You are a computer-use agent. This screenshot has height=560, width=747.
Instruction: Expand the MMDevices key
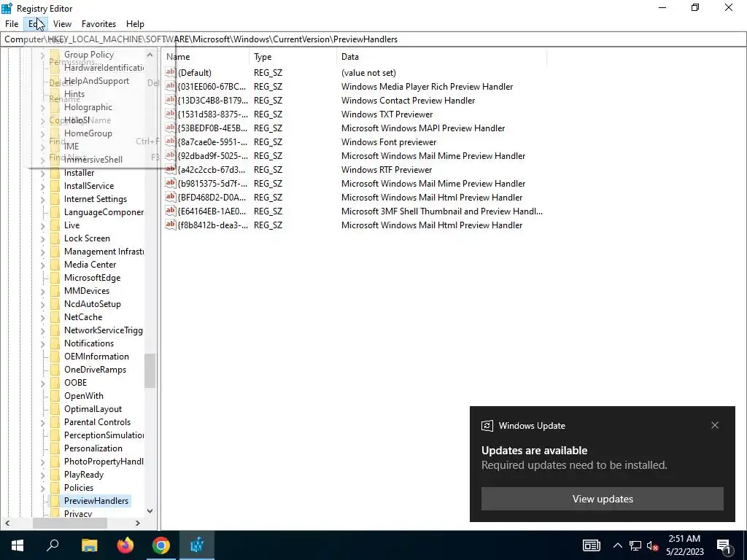42,291
